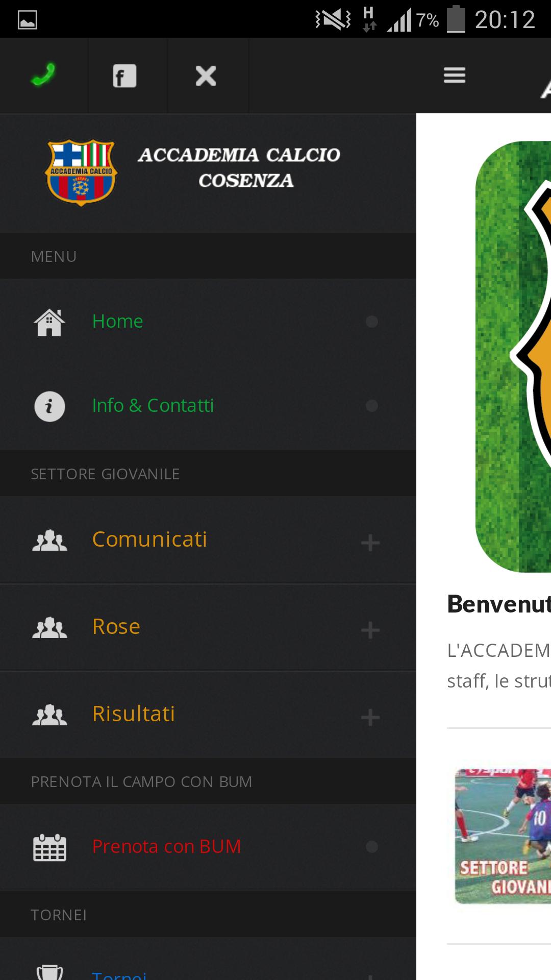Select the bullet indicator next to Home

point(372,322)
